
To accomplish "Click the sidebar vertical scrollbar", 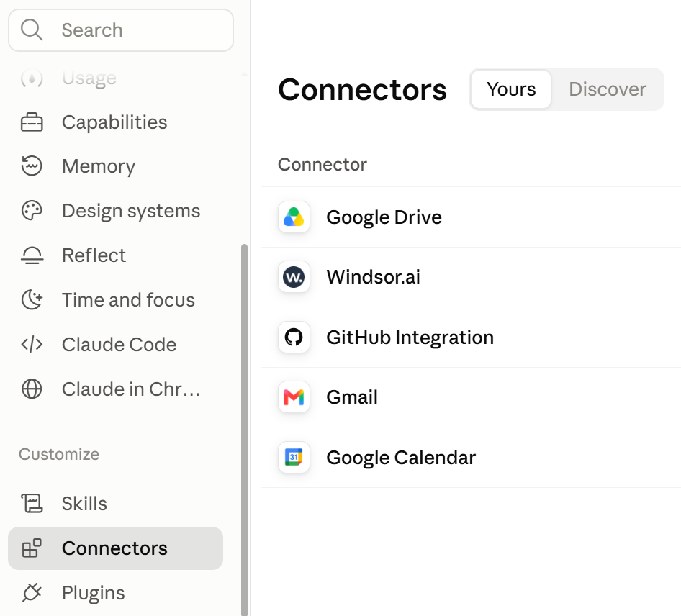I will pos(245,430).
